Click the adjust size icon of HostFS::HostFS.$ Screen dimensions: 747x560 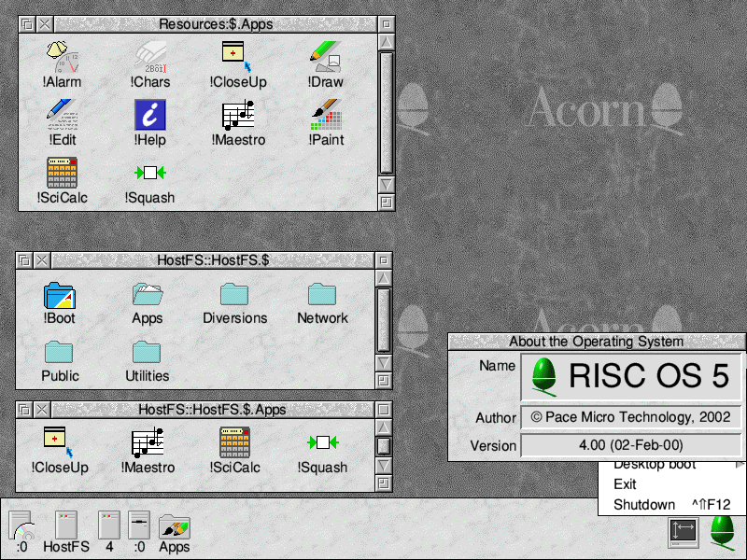pos(384,381)
